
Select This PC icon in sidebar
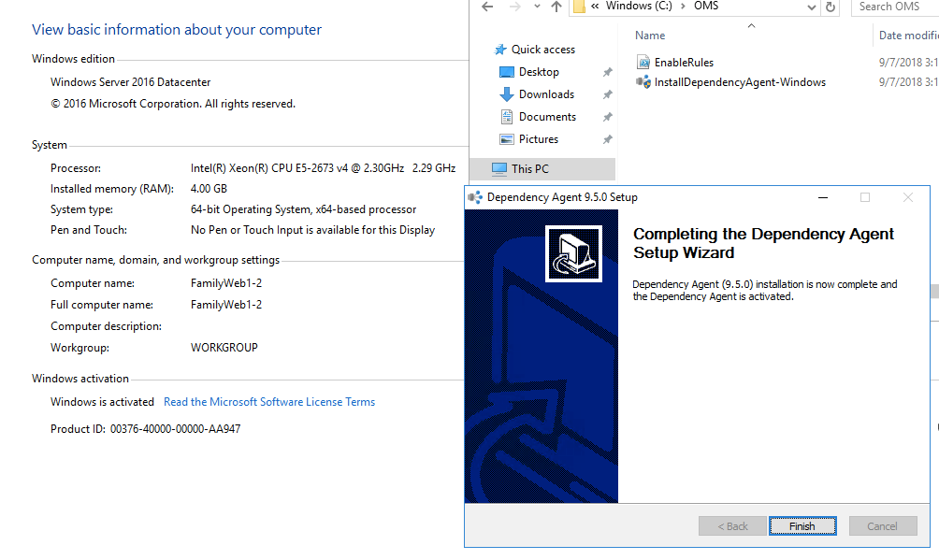(498, 169)
